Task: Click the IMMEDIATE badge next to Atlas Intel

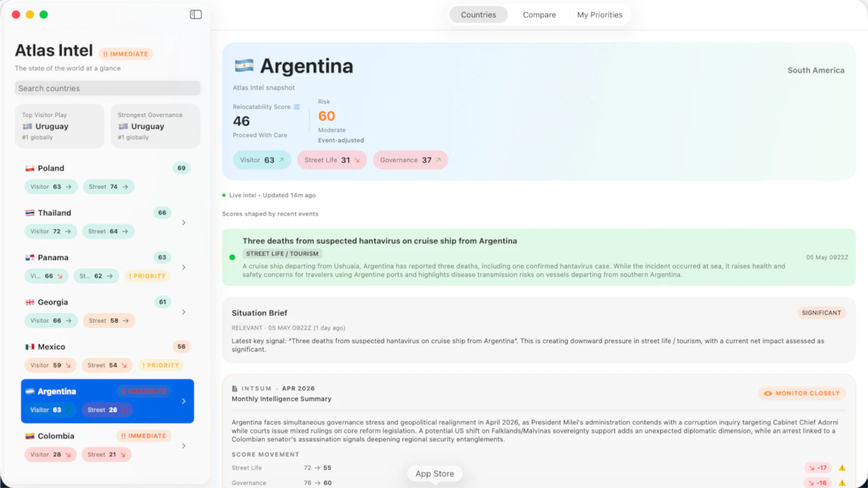Action: pos(126,54)
